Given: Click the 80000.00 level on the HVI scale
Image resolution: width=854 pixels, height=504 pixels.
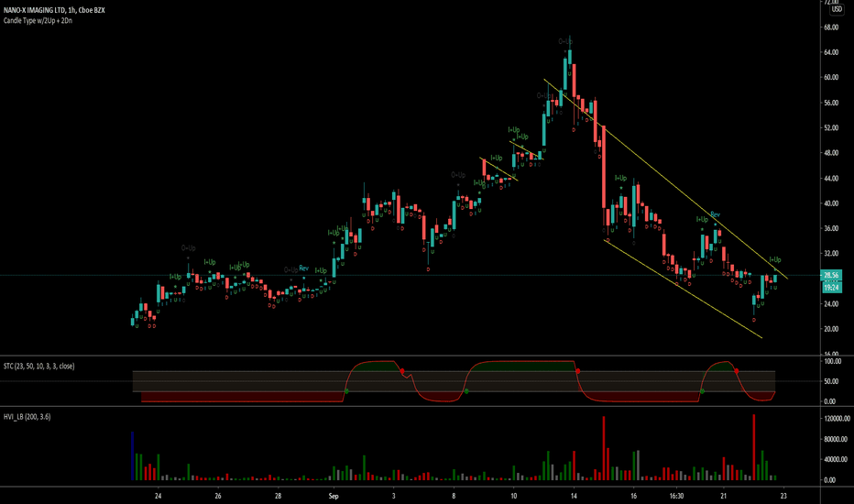Looking at the screenshot, I should pos(836,439).
